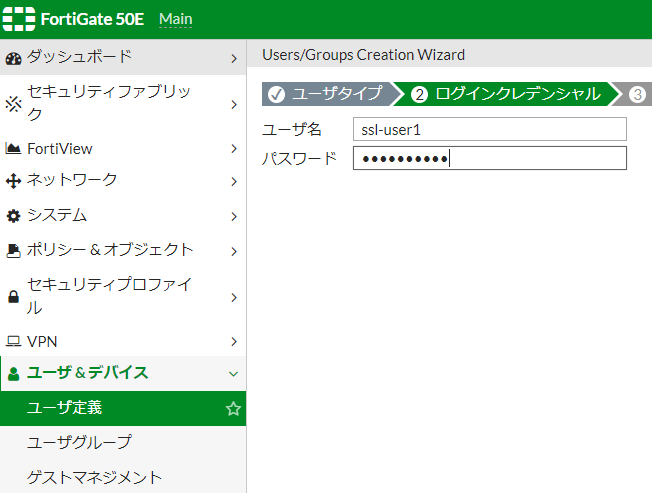
Task: Focus the パスワード input field
Action: coord(490,158)
